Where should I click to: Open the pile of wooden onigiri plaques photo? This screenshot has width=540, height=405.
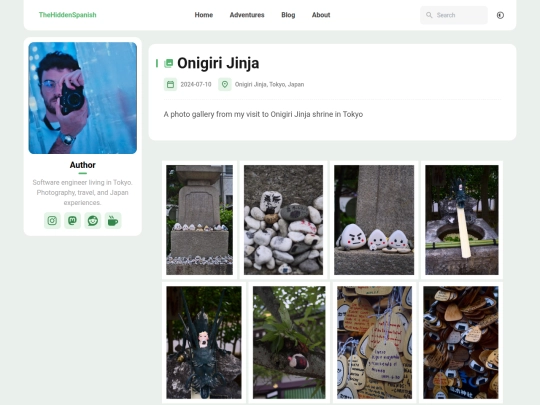[x=461, y=343]
